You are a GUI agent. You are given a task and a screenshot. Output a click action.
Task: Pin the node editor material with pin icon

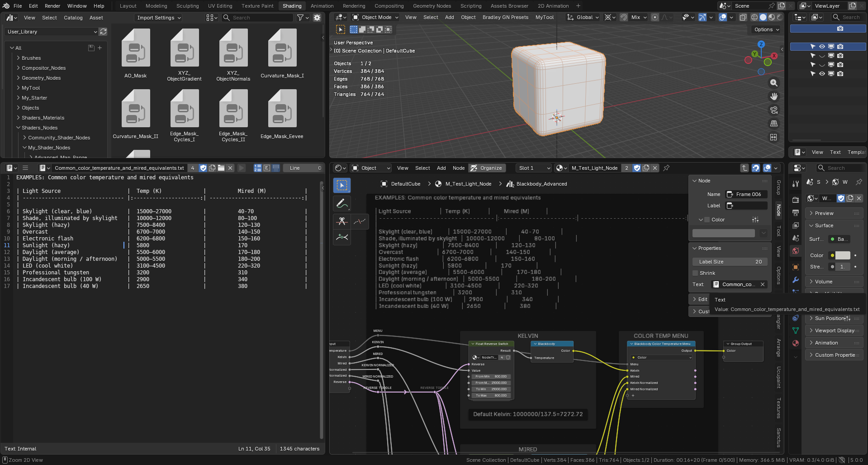coord(666,168)
